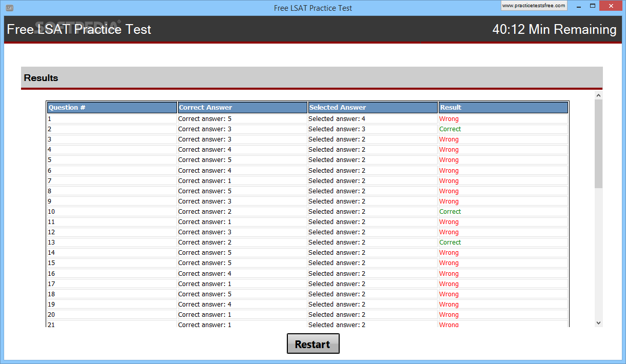Click the Correct result for question 10
This screenshot has height=364, width=626.
[x=450, y=212]
